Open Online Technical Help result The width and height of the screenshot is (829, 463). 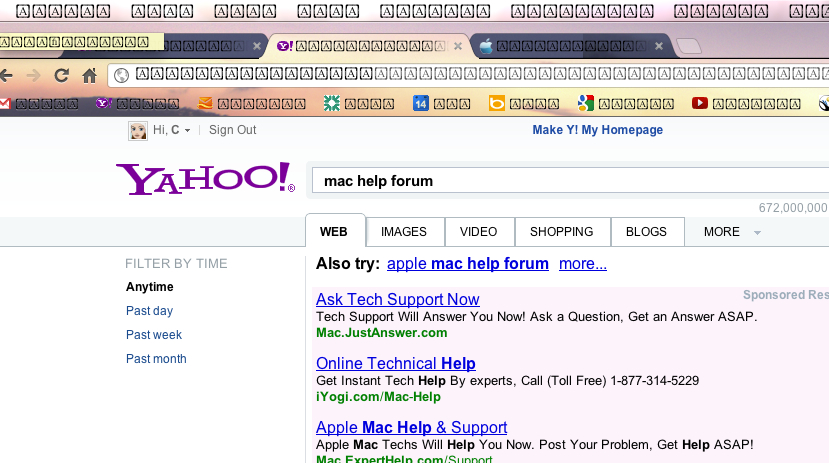(395, 363)
